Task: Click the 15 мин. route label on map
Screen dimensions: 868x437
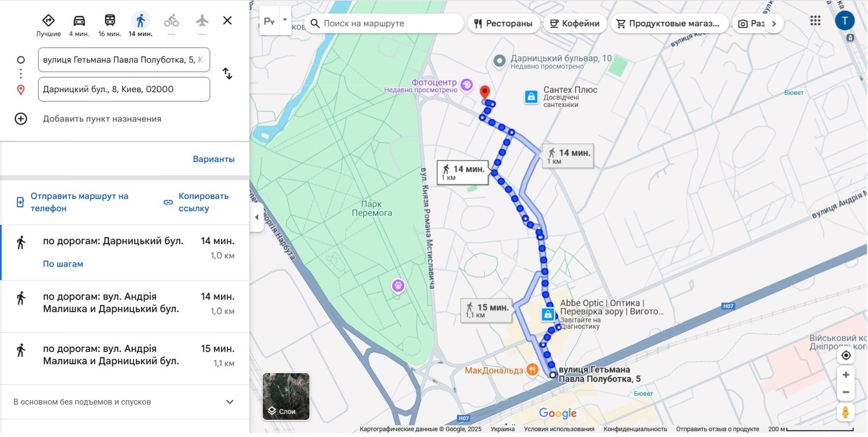Action: pos(487,311)
